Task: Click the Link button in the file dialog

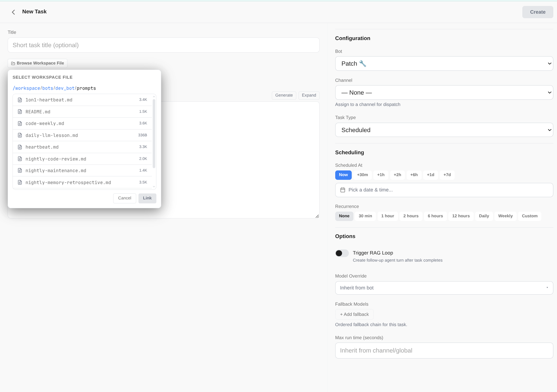Action: click(x=147, y=198)
